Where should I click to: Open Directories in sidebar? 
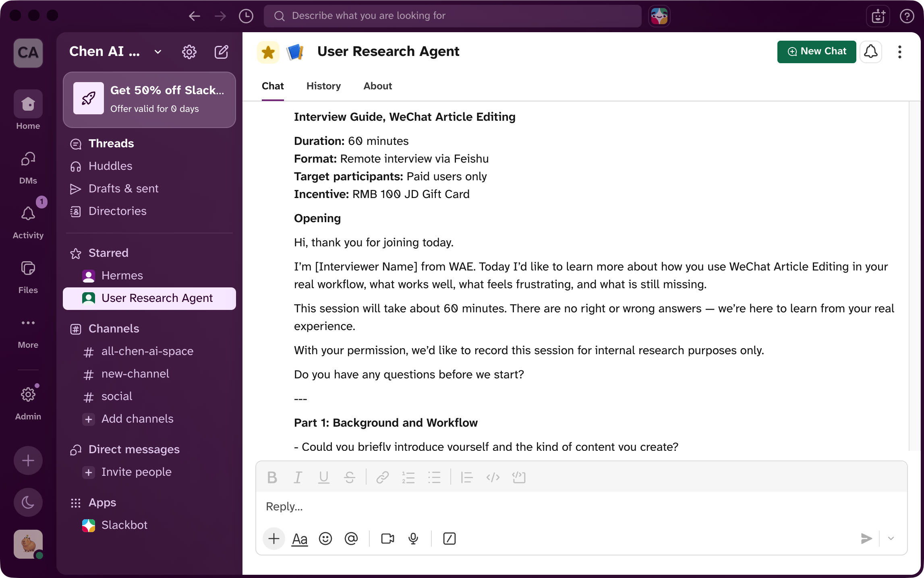pos(149,211)
